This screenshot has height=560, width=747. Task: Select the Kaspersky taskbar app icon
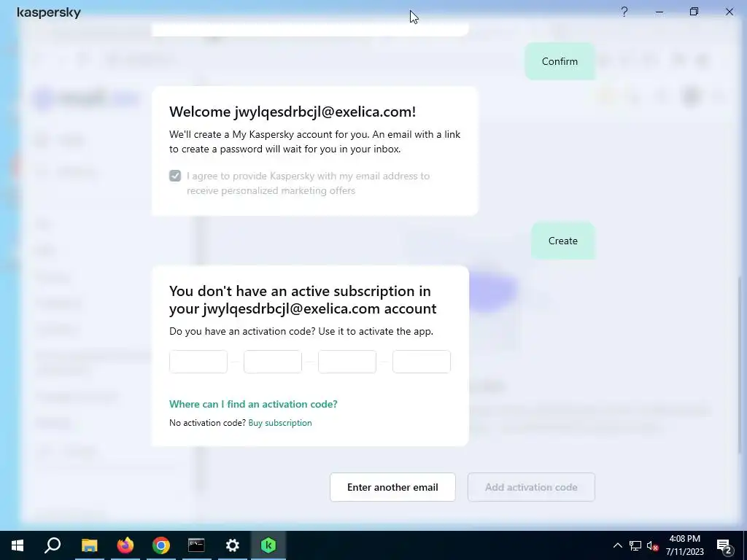pos(268,545)
